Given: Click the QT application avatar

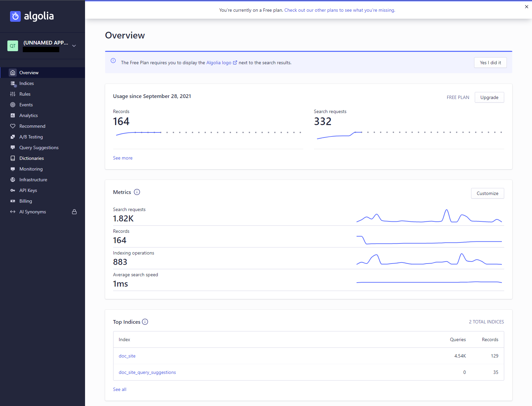Looking at the screenshot, I should tap(13, 46).
